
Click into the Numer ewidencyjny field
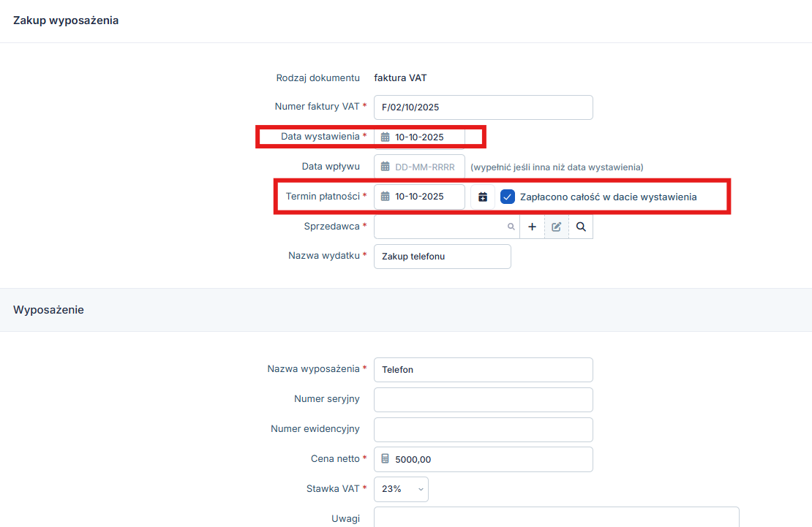pyautogui.click(x=483, y=430)
